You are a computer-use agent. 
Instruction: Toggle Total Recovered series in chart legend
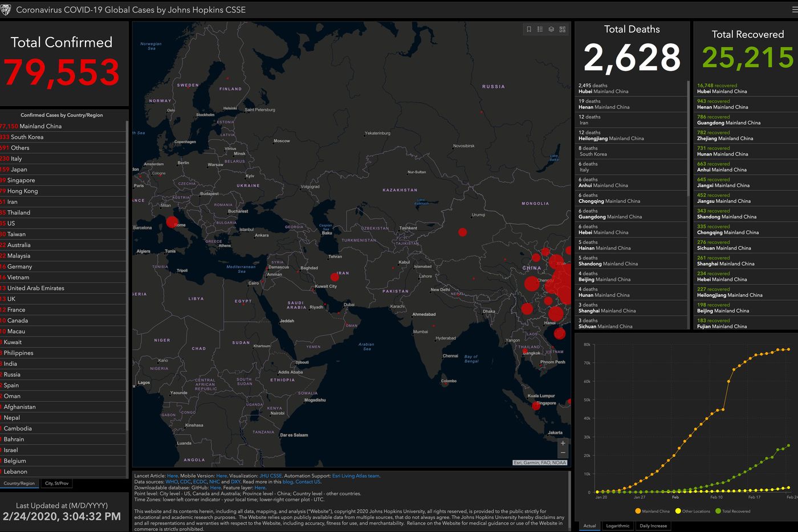733,511
